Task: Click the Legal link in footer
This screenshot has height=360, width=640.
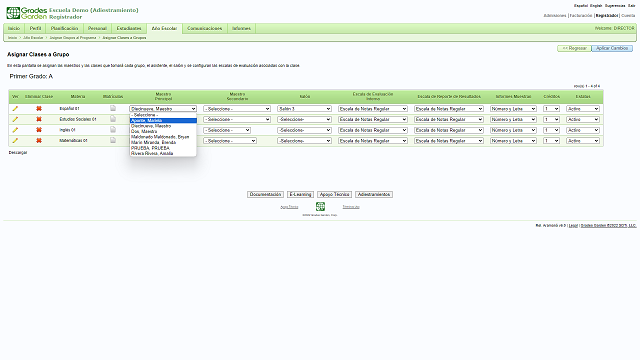Action: point(573,225)
